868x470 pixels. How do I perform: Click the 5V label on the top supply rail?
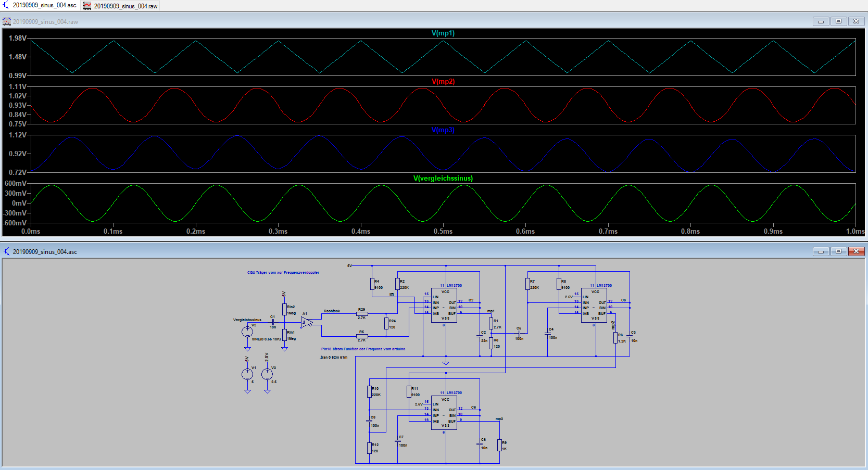click(x=349, y=265)
